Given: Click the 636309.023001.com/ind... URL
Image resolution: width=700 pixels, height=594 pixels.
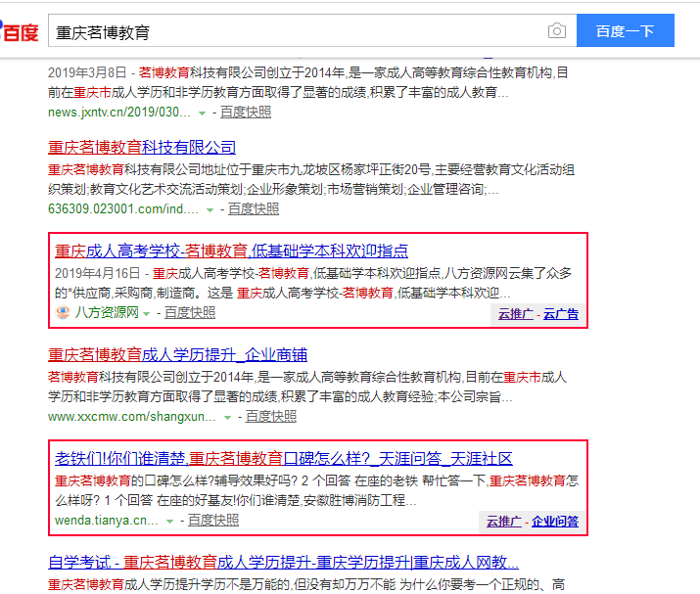Looking at the screenshot, I should (x=123, y=208).
